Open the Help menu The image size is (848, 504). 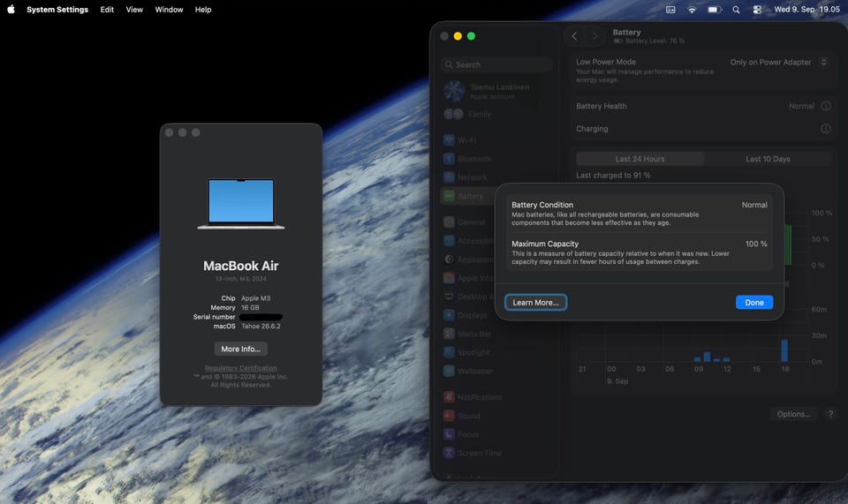tap(203, 9)
